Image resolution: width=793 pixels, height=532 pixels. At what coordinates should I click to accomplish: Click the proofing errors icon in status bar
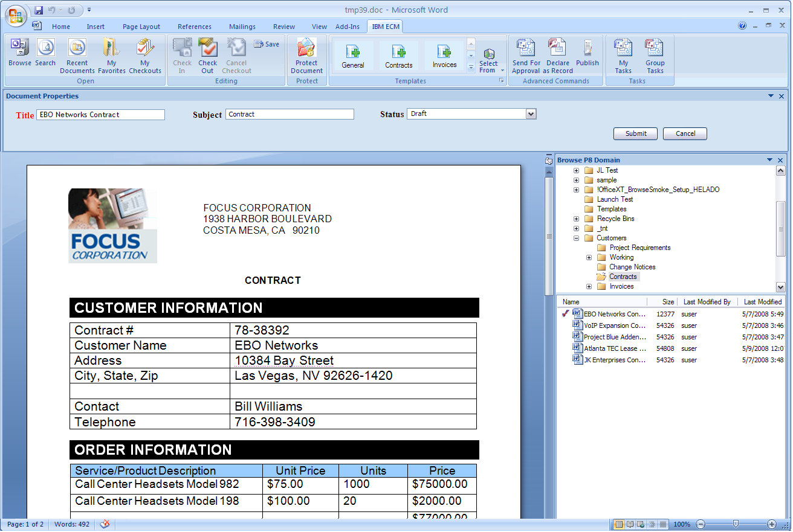coord(105,524)
